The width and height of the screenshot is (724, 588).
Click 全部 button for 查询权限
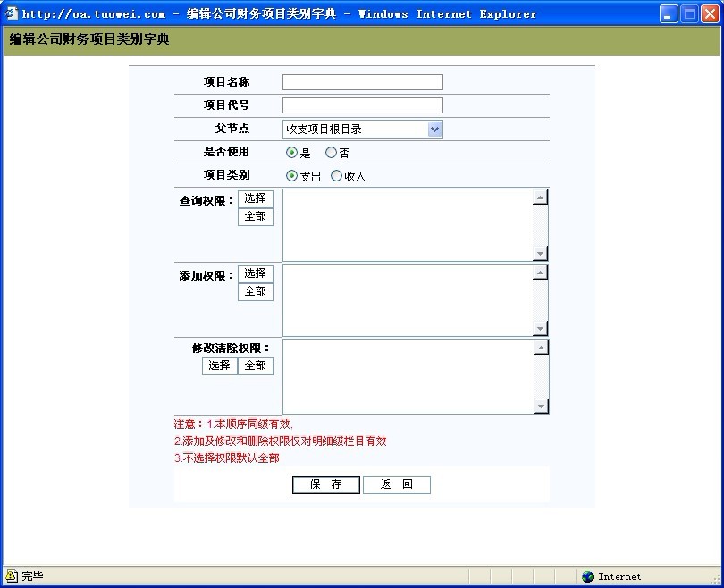[256, 216]
